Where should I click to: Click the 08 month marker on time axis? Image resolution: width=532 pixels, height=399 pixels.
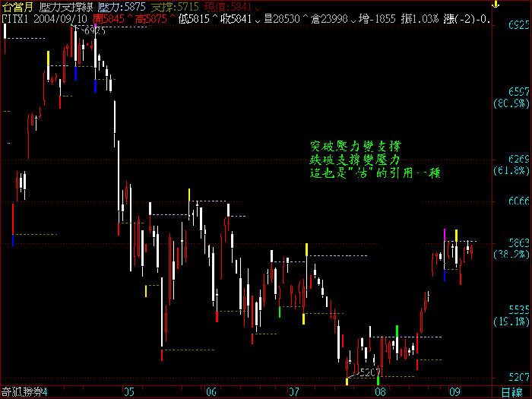(380, 392)
